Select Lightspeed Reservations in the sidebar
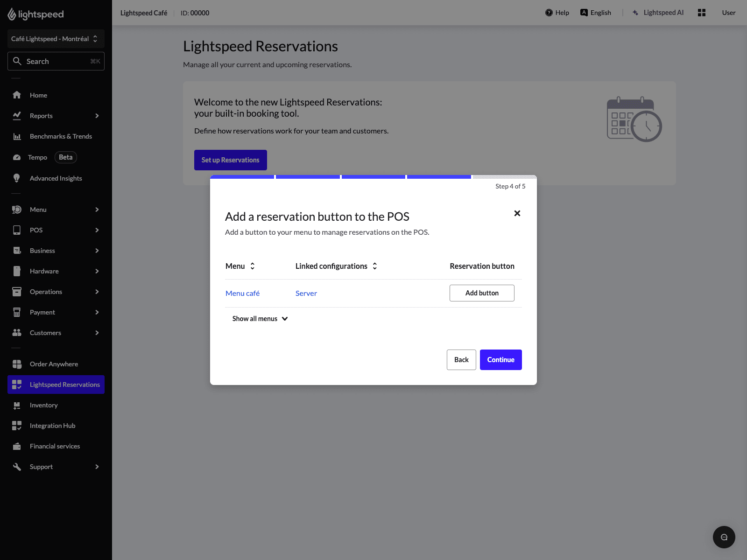This screenshot has width=747, height=560. point(56,384)
